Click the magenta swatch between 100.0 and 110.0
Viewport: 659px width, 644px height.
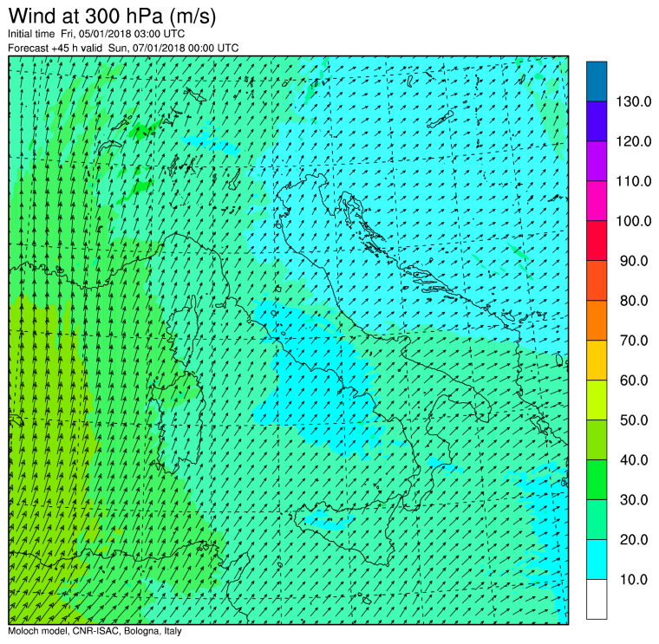pyautogui.click(x=597, y=201)
